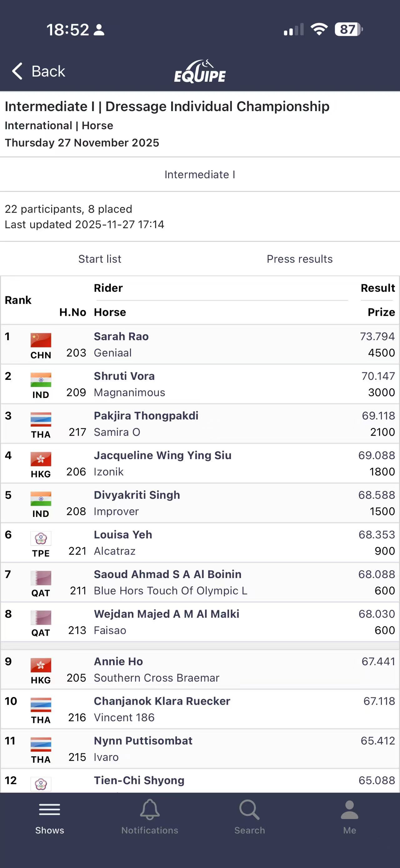Open horse Samira O entry
400x868 pixels.
click(117, 432)
